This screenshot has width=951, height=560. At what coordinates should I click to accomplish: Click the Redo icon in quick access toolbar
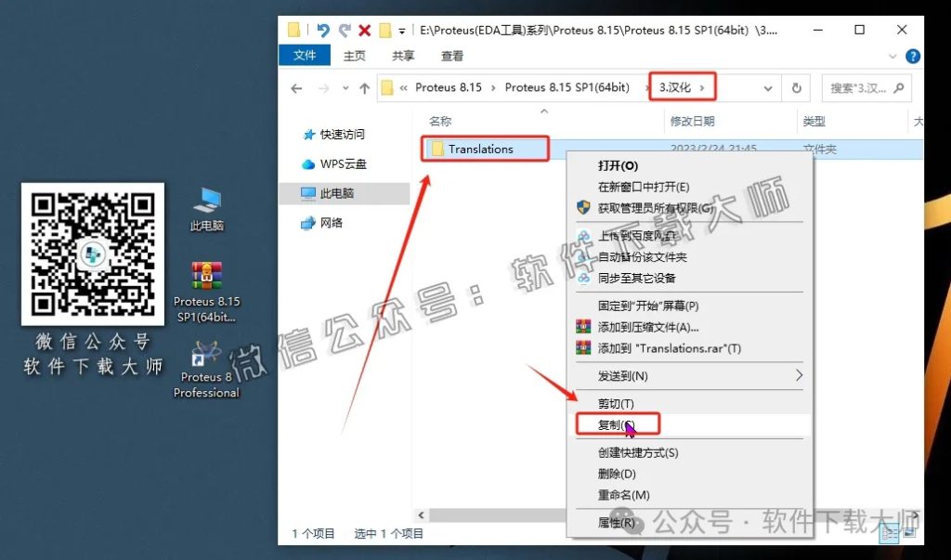tap(345, 30)
